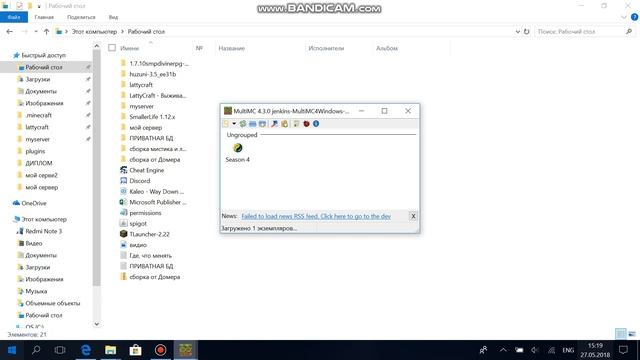Open the Главная ribbon tab
The height and width of the screenshot is (360, 640).
pyautogui.click(x=44, y=17)
